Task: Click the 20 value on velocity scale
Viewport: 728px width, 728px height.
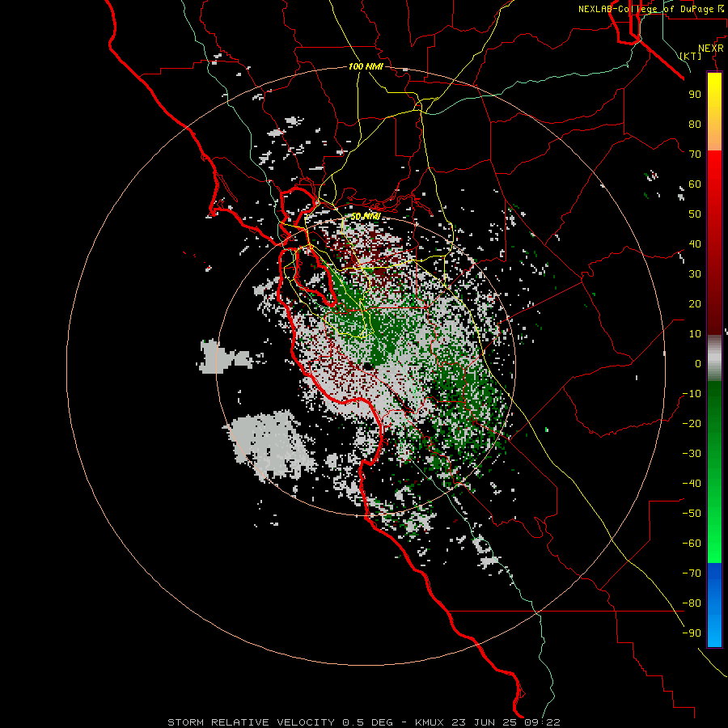Action: [x=695, y=303]
